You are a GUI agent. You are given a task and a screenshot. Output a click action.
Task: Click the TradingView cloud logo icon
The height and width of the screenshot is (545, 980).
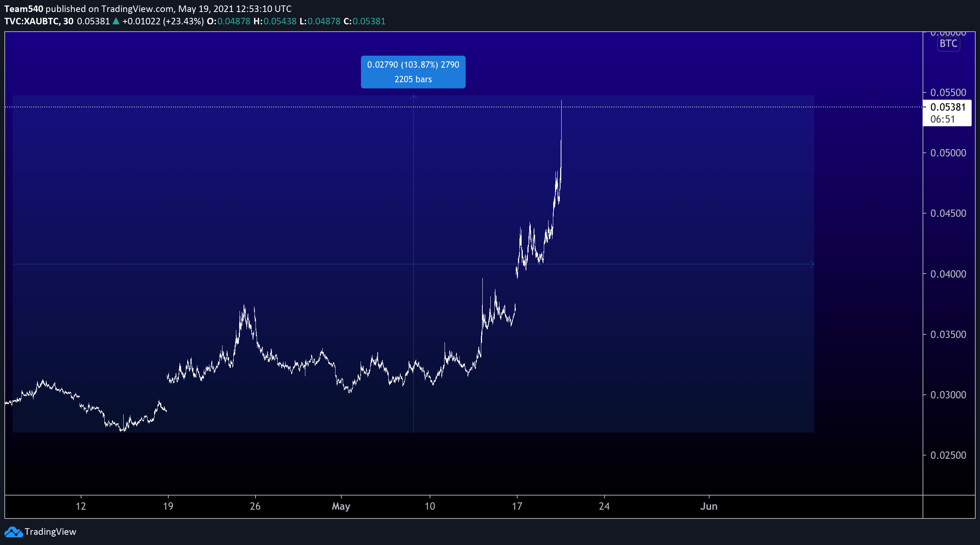[x=14, y=532]
